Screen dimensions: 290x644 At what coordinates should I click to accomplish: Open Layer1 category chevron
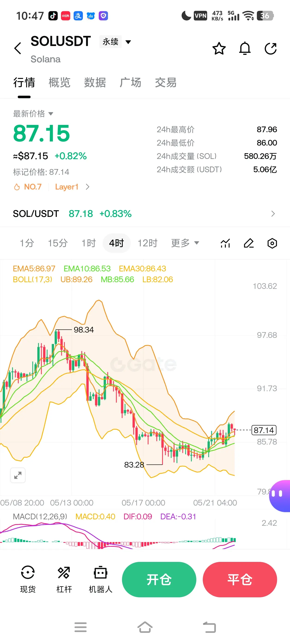click(x=87, y=187)
